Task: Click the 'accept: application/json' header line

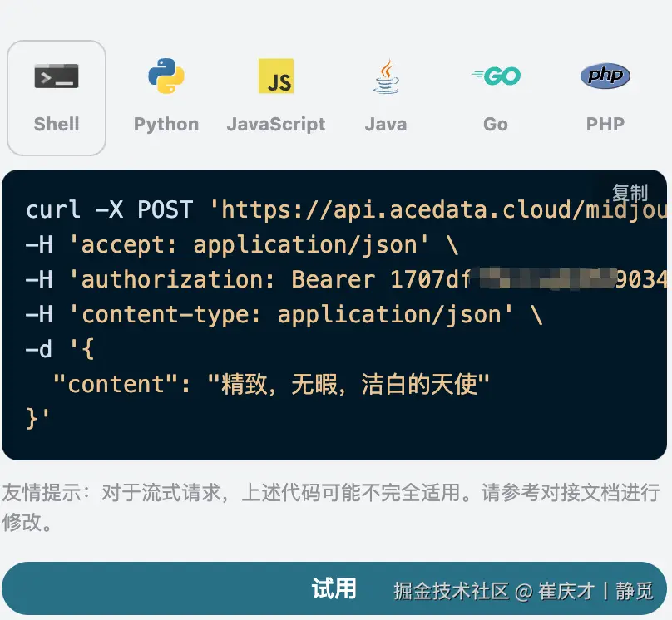Action: pyautogui.click(x=242, y=245)
